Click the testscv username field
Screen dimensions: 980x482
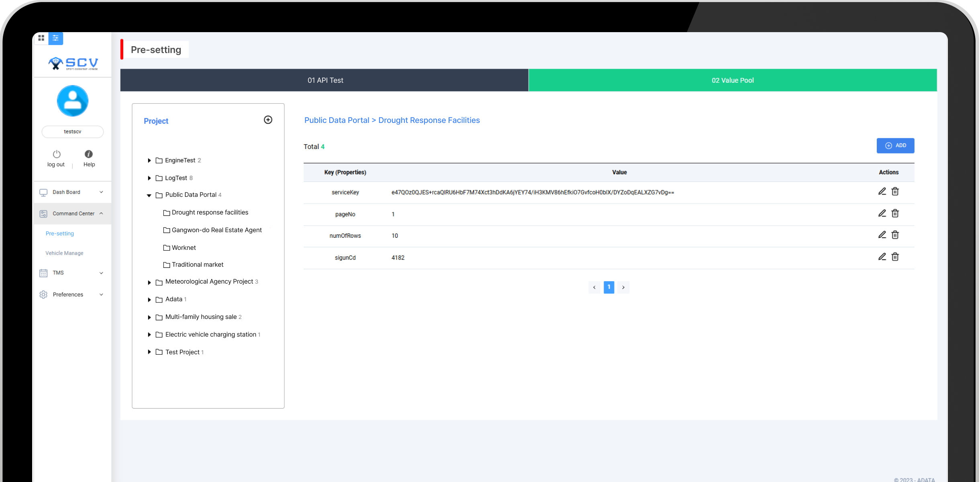[x=73, y=132]
